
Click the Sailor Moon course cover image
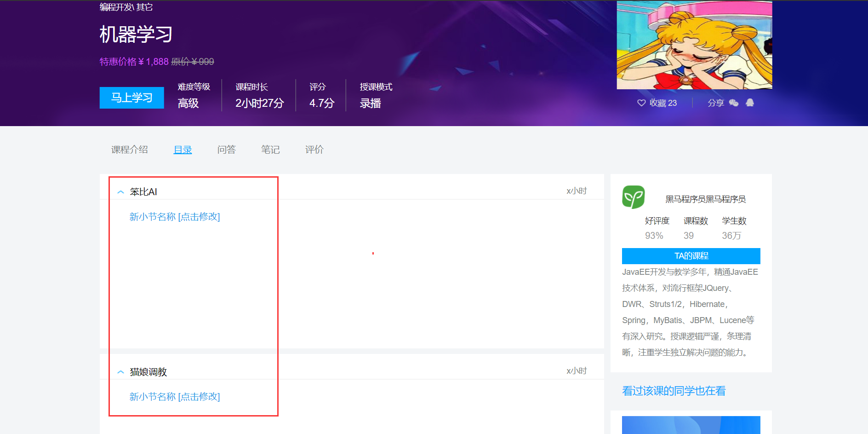tap(694, 45)
